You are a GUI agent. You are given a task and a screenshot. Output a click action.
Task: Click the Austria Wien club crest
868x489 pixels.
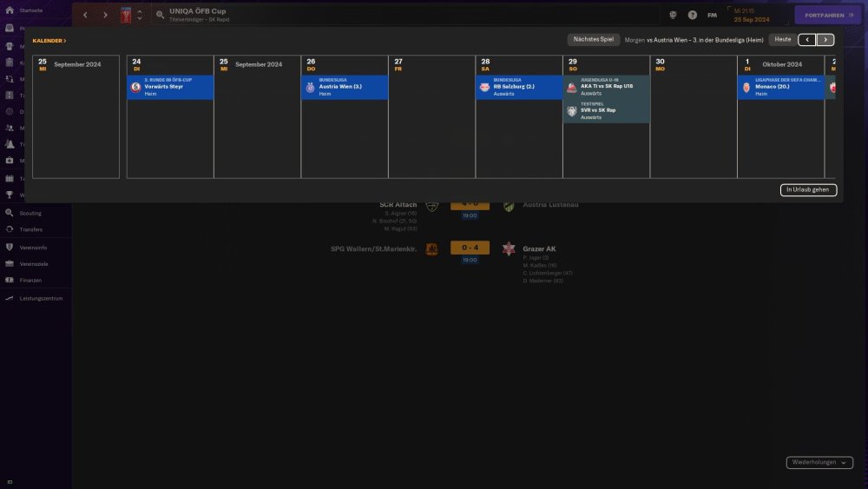point(310,88)
